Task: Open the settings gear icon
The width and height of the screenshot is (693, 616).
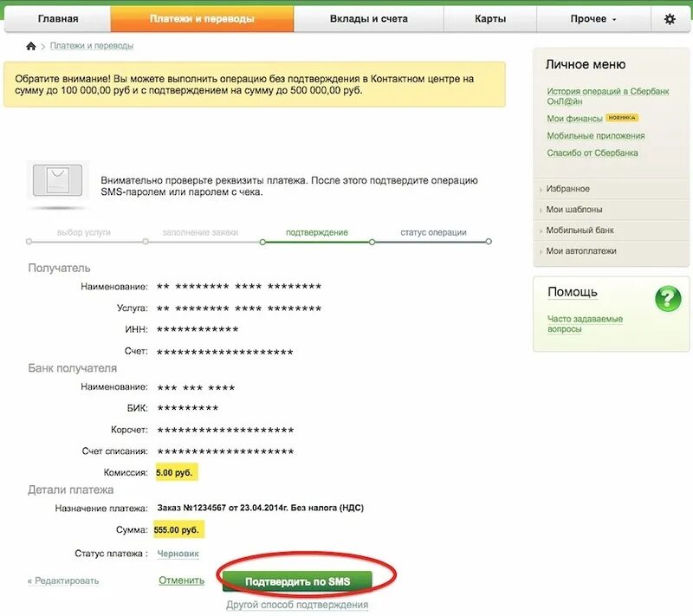Action: pyautogui.click(x=670, y=19)
